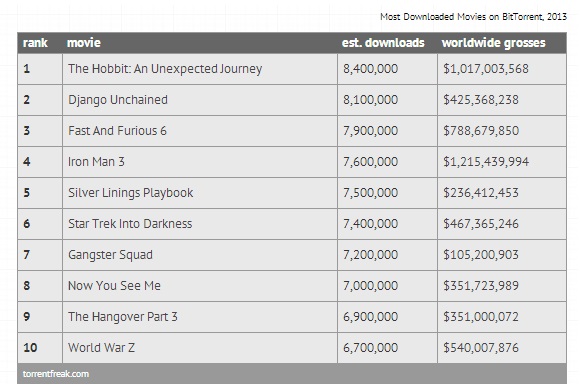Click the 'movie' column header

[x=84, y=43]
